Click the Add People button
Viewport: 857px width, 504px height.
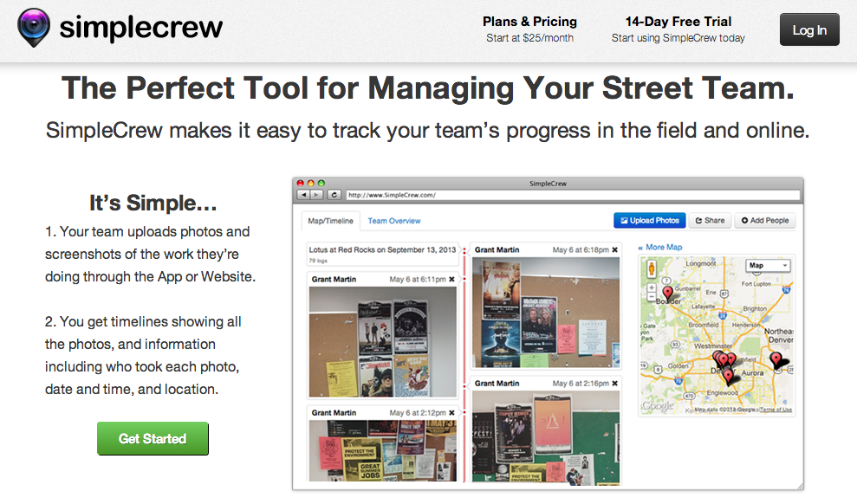pyautogui.click(x=764, y=221)
